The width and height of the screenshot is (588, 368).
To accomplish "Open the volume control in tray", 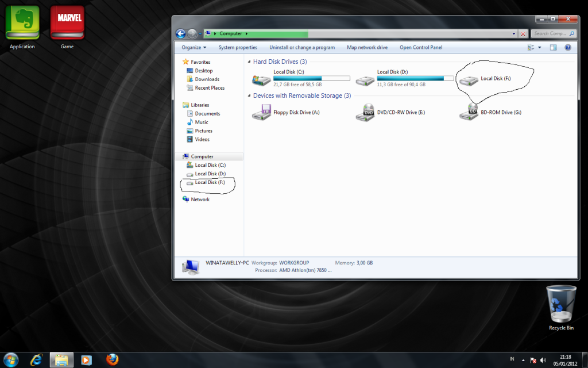I will point(543,360).
